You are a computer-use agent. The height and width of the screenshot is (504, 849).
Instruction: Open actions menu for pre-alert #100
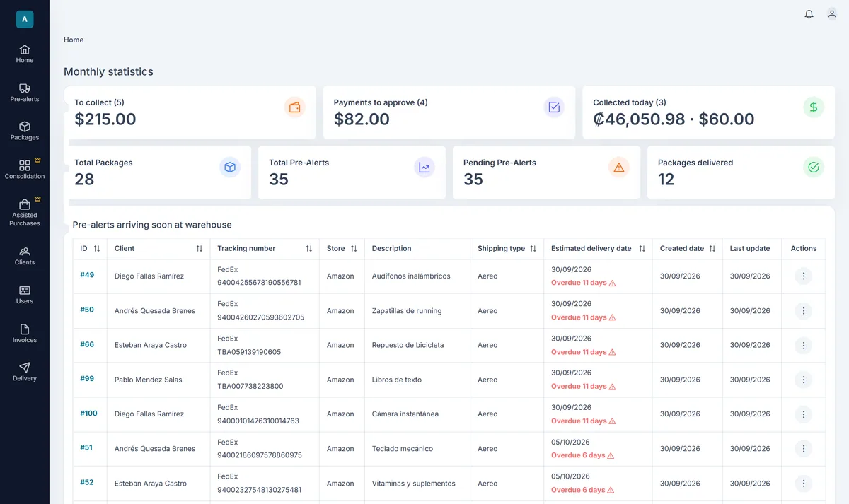pyautogui.click(x=803, y=414)
